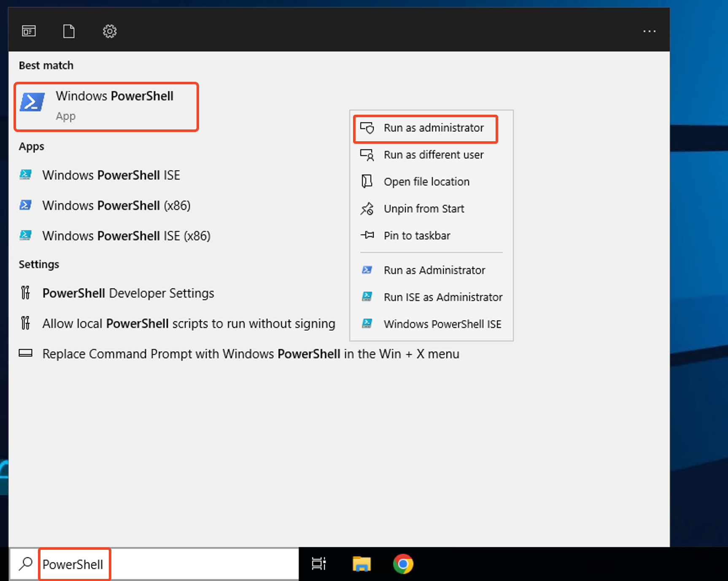The width and height of the screenshot is (728, 581).
Task: Open Windows PowerShell ISE from Apps list
Action: pos(111,175)
